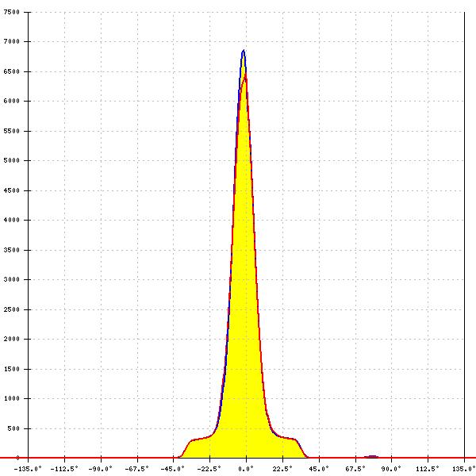Click the 22.5° x-axis label
476x476 pixels.
pyautogui.click(x=282, y=469)
